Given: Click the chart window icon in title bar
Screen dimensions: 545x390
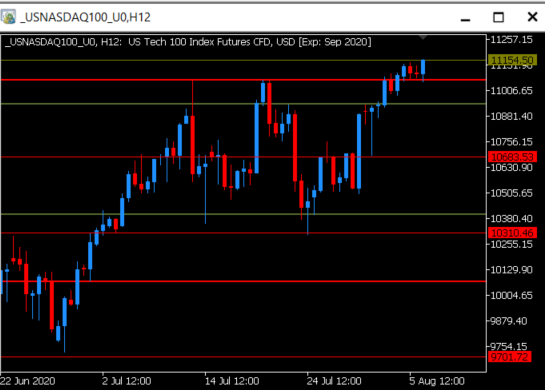Looking at the screenshot, I should pos(8,17).
